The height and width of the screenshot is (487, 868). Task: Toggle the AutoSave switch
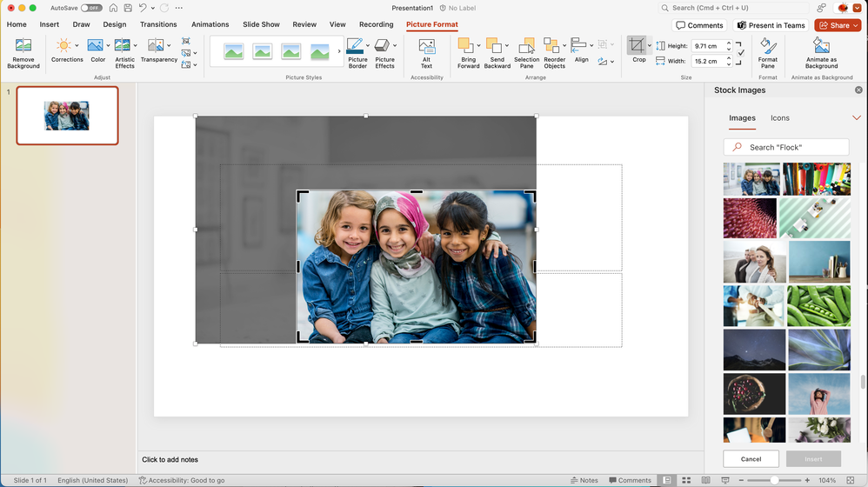[x=91, y=8]
